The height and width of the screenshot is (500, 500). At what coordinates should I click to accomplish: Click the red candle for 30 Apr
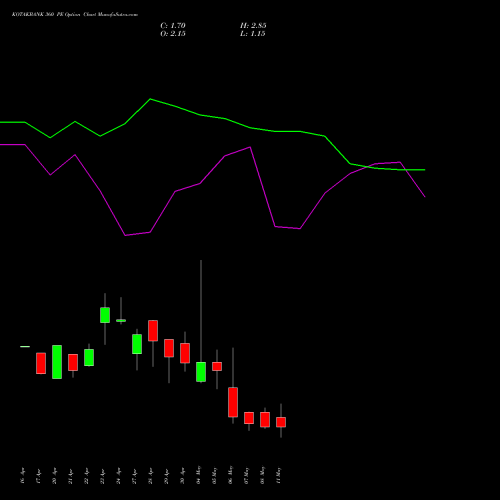coord(185,353)
